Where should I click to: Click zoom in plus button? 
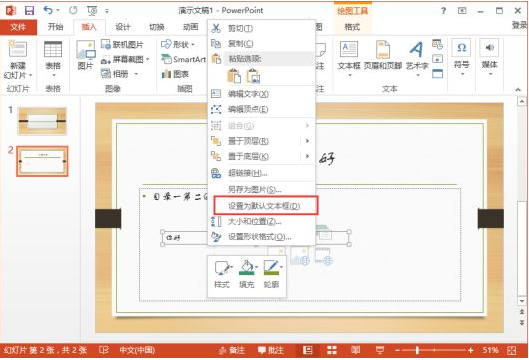(471, 351)
